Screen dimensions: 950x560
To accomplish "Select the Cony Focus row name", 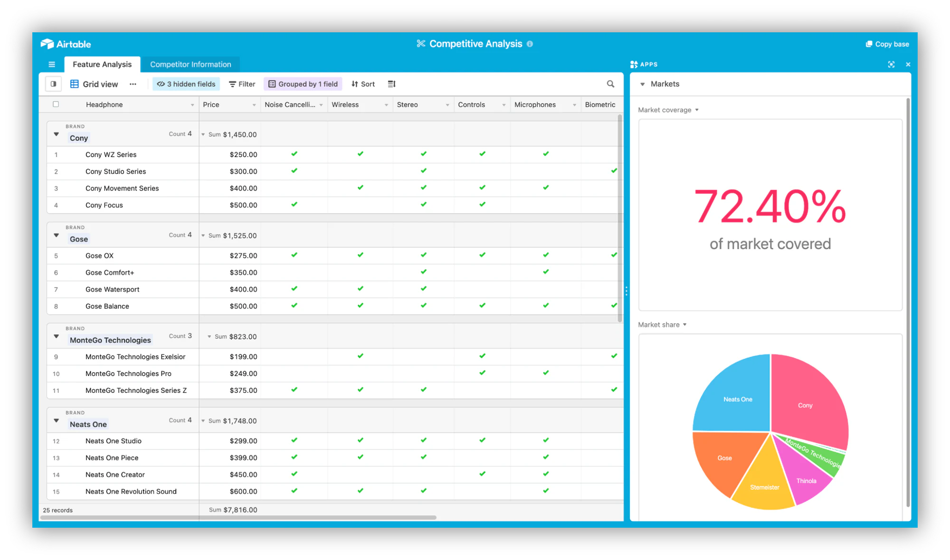I will 104,205.
